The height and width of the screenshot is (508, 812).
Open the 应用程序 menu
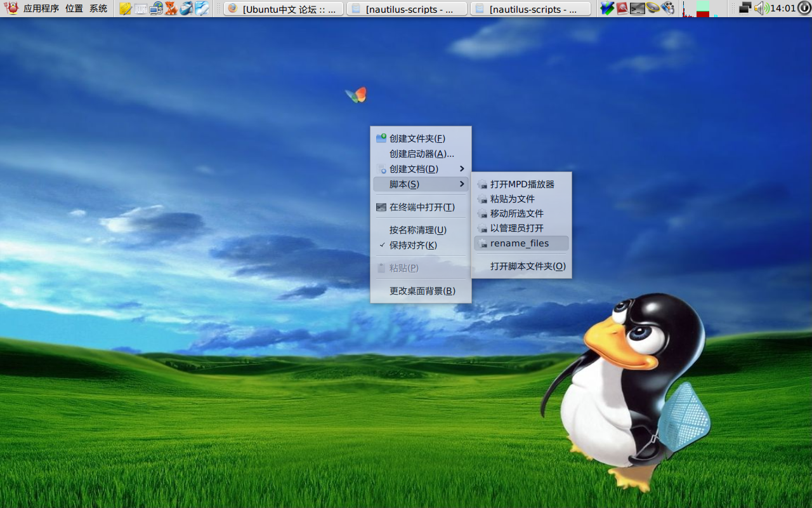point(41,9)
